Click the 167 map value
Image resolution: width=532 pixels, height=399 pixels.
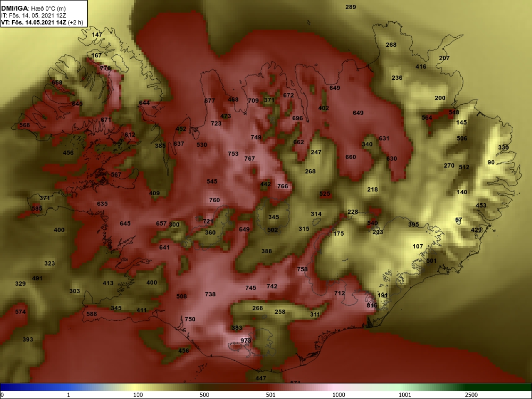(x=96, y=55)
